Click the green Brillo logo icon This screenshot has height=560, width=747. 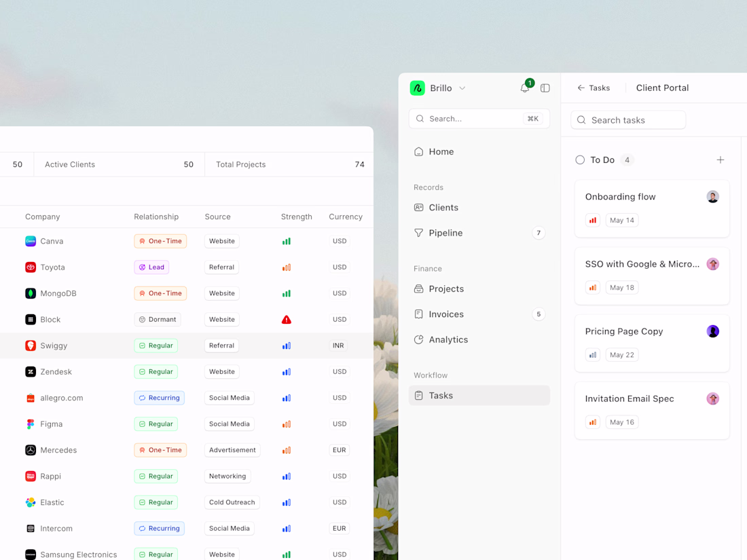[418, 88]
